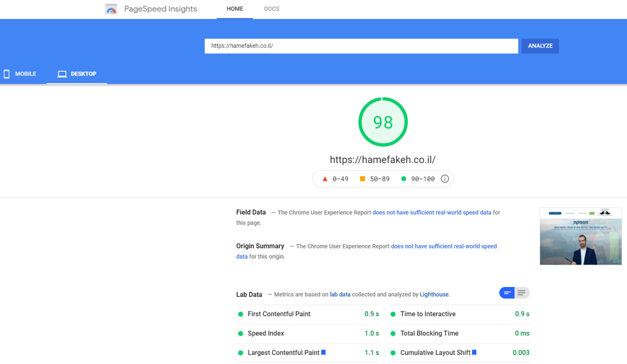Expand the Total Blocking Time metric
Screen dimensions: 627x364
pos(429,333)
